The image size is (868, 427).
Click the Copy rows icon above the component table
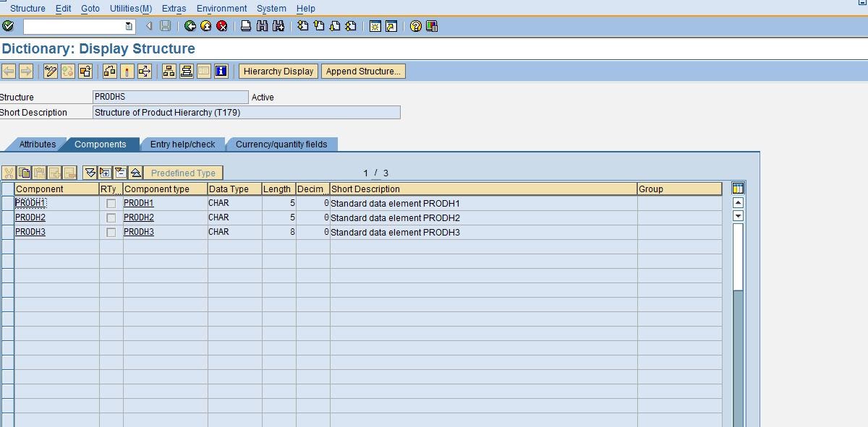click(23, 173)
